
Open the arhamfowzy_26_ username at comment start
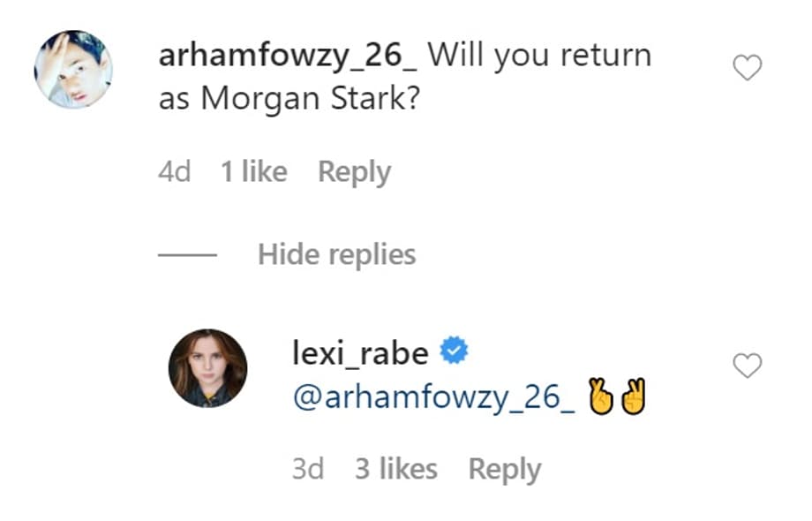(292, 57)
